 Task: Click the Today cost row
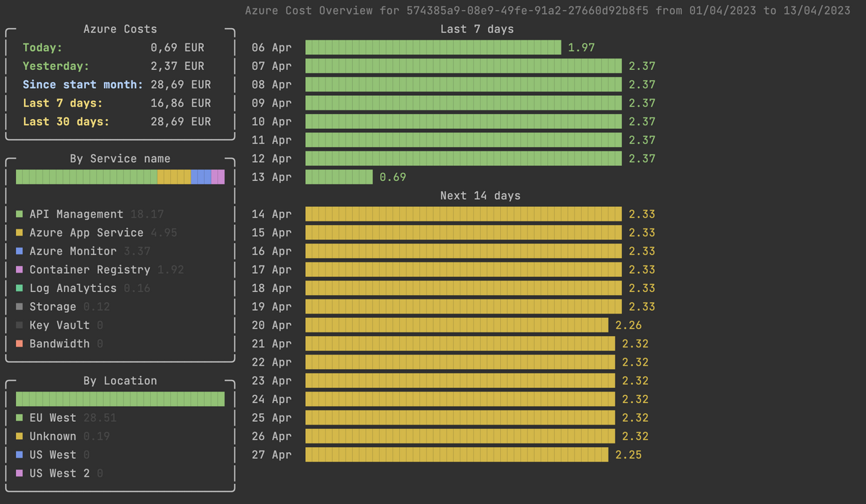click(113, 48)
